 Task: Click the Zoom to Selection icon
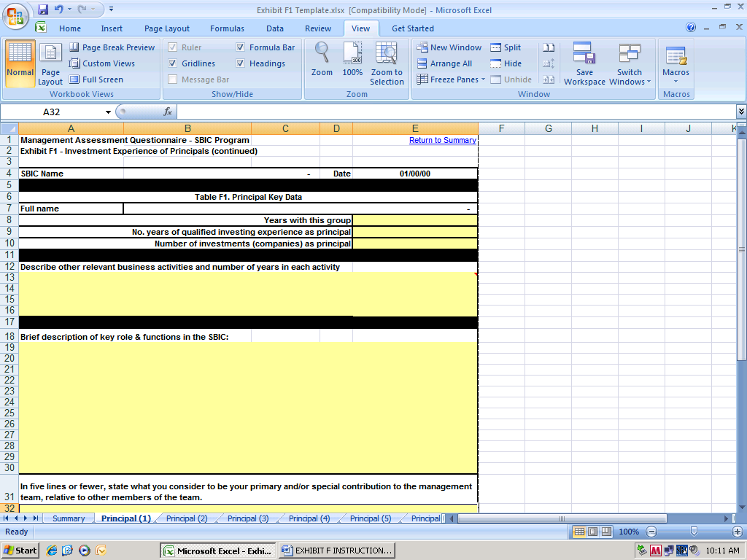tap(386, 63)
